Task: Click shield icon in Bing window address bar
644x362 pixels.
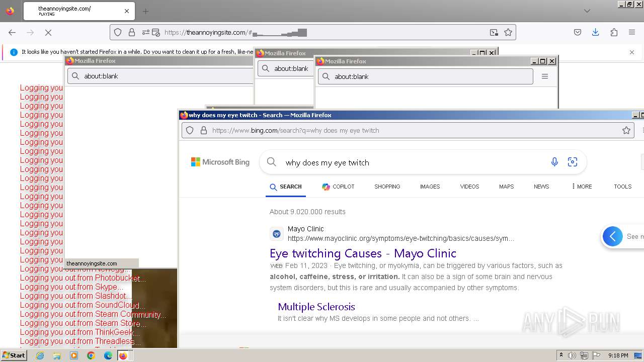Action: [x=190, y=130]
